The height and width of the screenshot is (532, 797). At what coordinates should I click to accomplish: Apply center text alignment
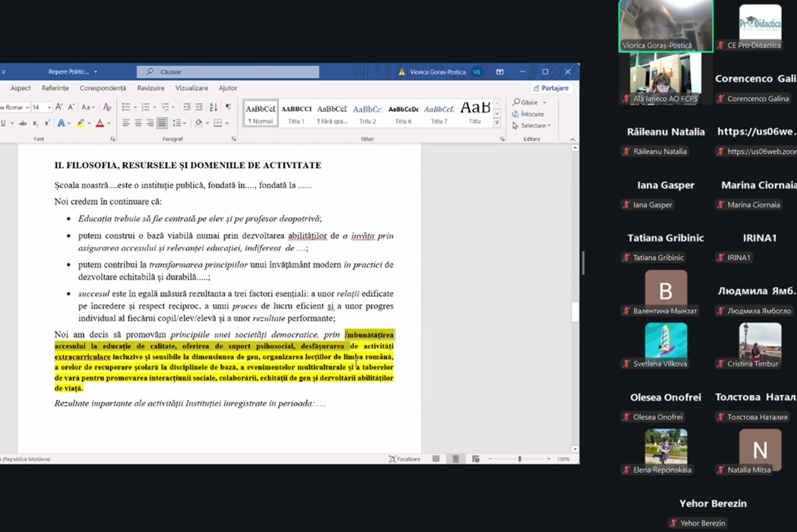pos(138,123)
